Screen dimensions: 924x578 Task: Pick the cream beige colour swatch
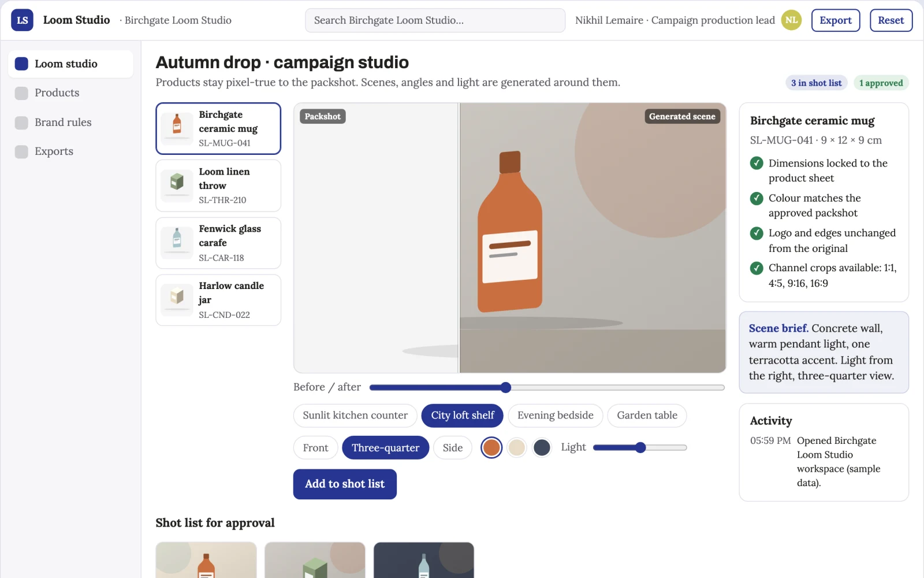click(517, 448)
